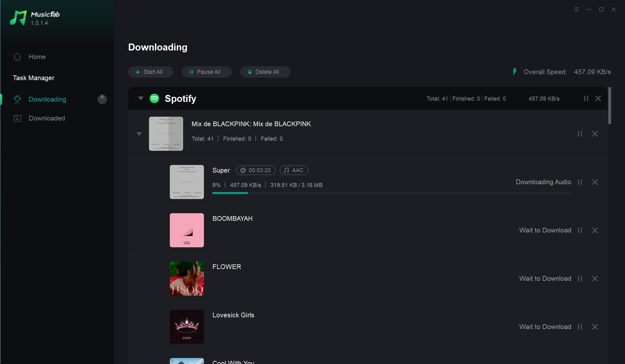Viewport: 625px width, 364px height.
Task: Click the MusicFab logo icon
Action: 18,18
